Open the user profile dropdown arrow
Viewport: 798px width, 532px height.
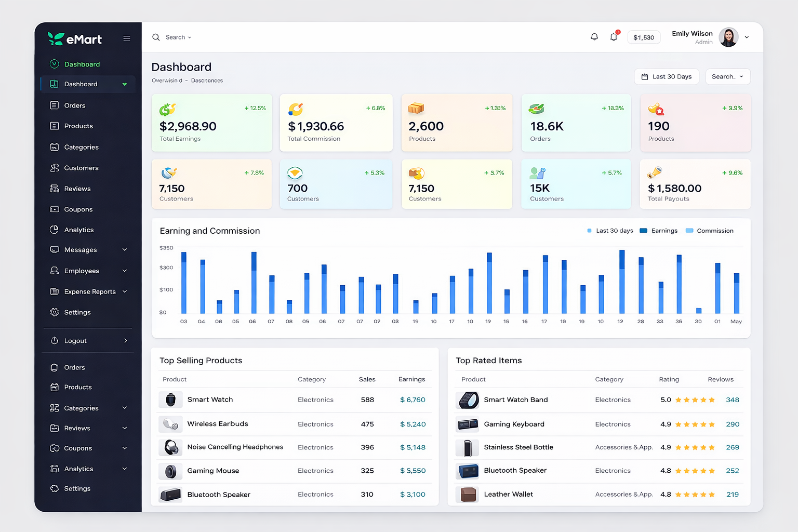[747, 37]
